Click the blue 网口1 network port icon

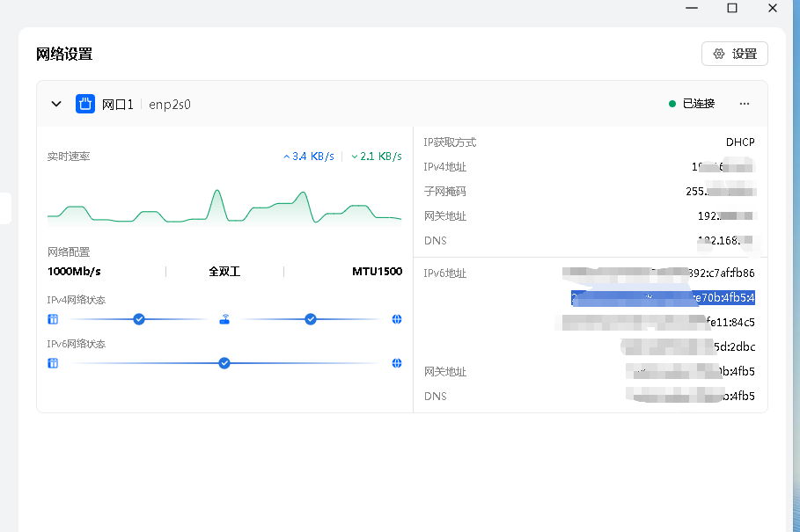click(x=85, y=104)
